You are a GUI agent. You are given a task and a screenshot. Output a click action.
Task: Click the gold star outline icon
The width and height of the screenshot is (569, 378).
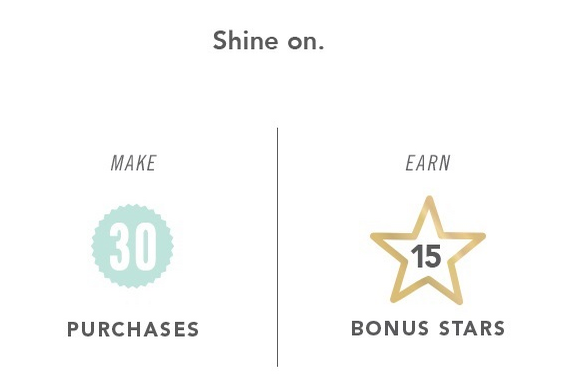click(428, 250)
